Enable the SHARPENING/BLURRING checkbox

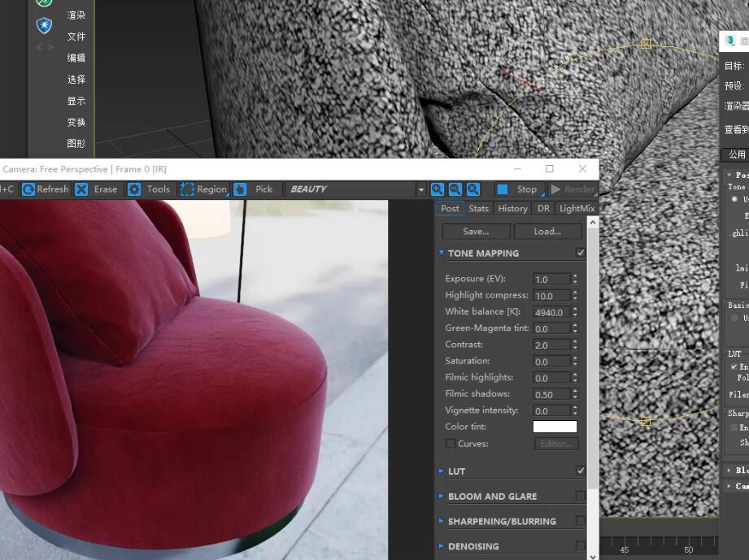tap(581, 520)
